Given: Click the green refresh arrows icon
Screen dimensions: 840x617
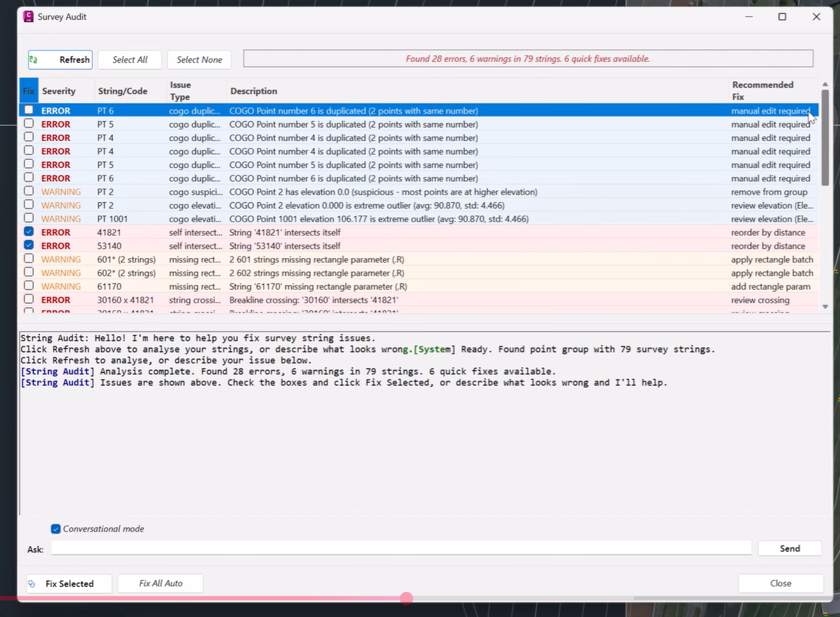Looking at the screenshot, I should (x=34, y=60).
